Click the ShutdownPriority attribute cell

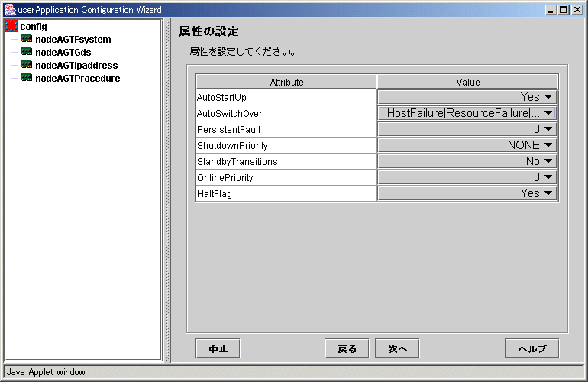tap(286, 146)
